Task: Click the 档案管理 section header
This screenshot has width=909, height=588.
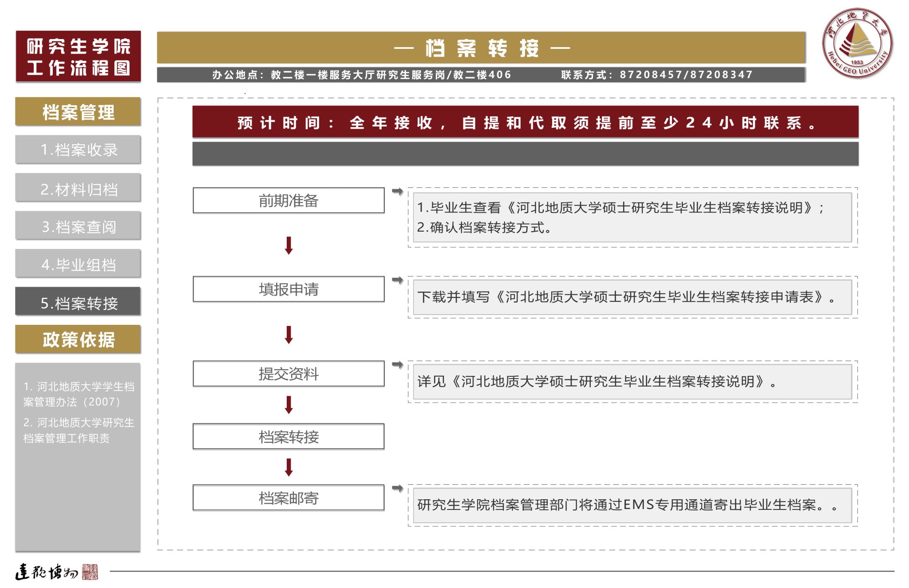Action: [78, 112]
